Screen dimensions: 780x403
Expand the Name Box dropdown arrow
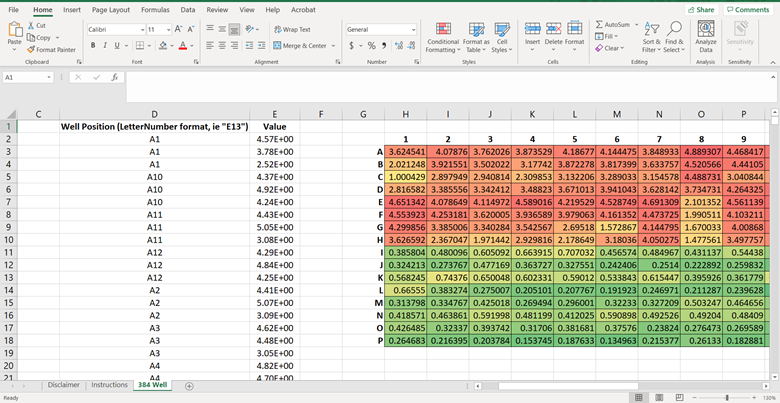tap(51, 77)
